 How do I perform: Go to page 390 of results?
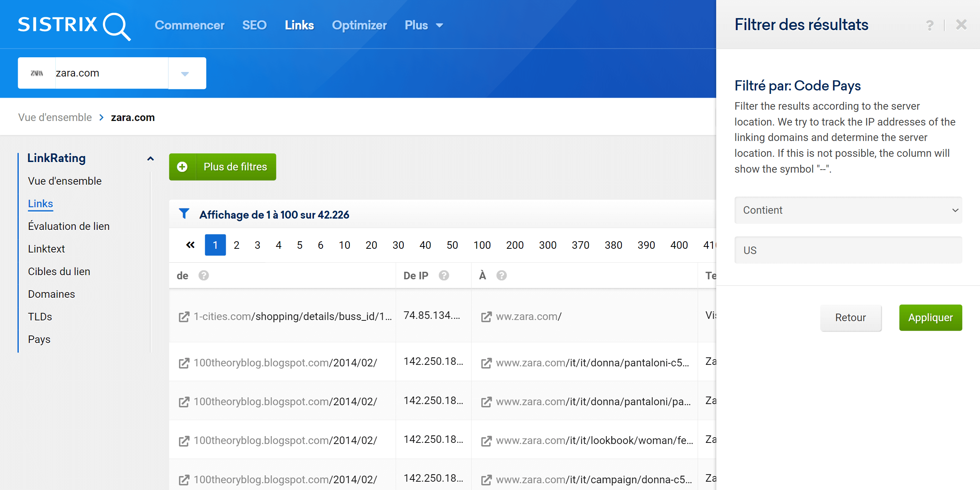(x=646, y=245)
